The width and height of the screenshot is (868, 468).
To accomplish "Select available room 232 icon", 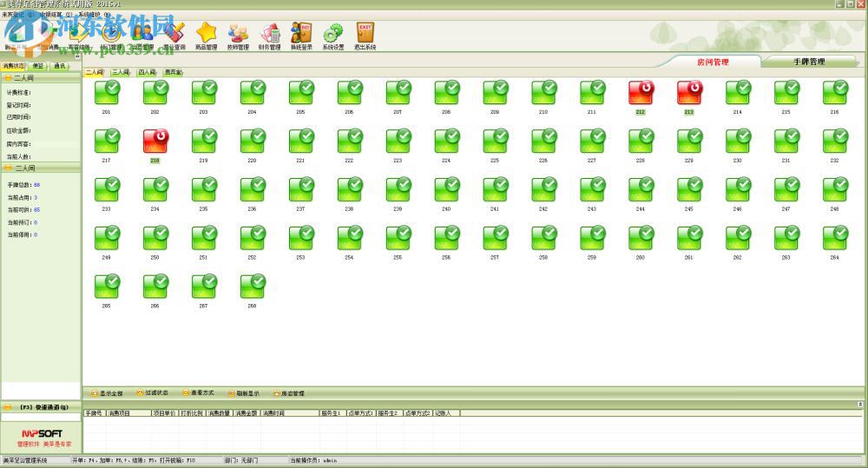I will (x=835, y=141).
